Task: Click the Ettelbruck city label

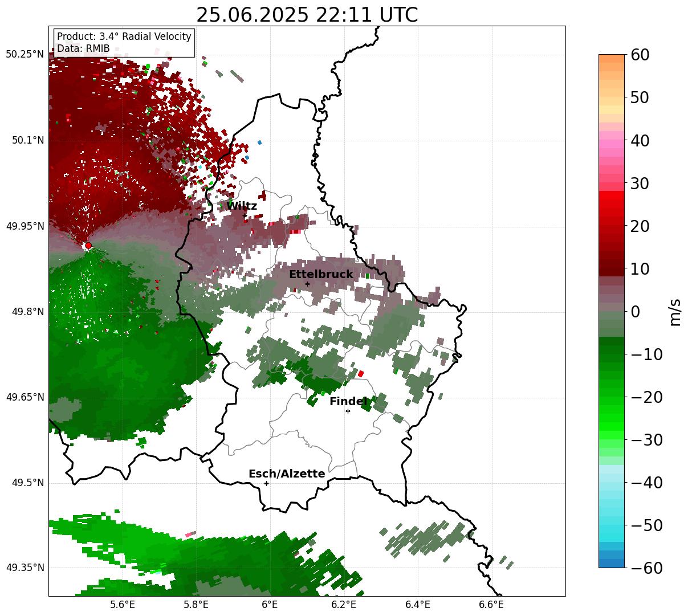Action: click(321, 275)
